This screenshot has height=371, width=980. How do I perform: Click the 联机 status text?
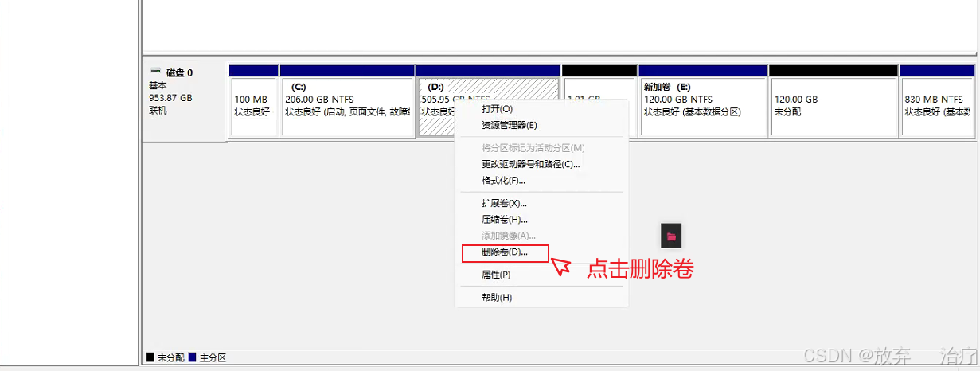158,111
